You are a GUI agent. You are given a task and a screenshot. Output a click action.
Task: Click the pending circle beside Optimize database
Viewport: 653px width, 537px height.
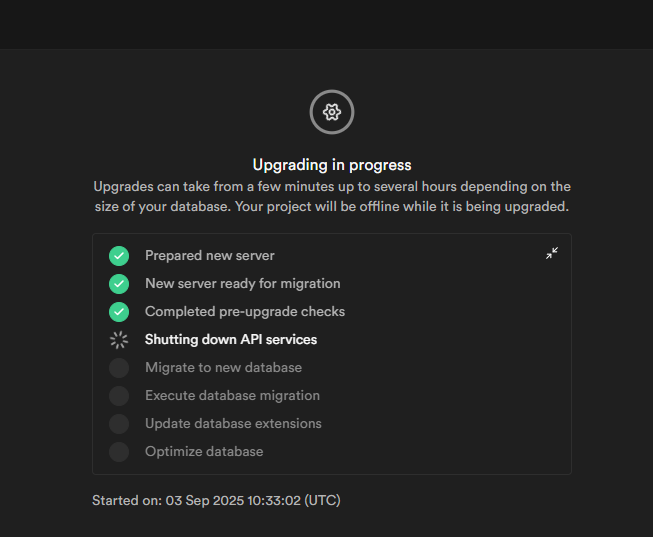(119, 452)
